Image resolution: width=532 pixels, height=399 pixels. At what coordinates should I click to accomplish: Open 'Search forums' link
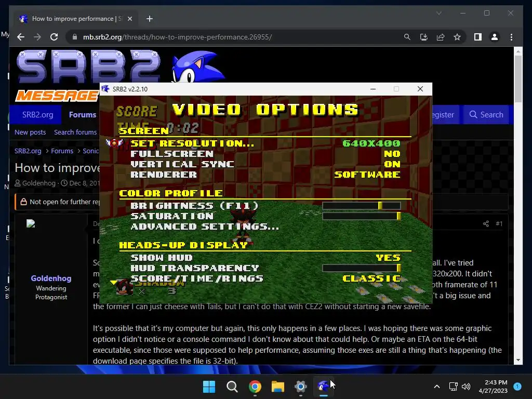(x=75, y=132)
